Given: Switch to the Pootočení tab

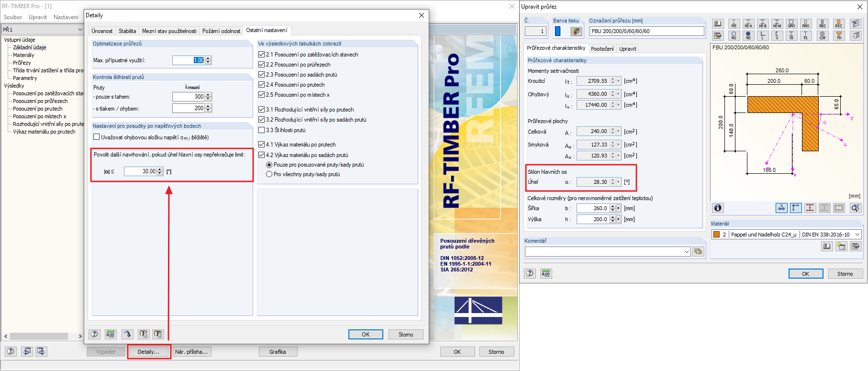Looking at the screenshot, I should click(602, 49).
